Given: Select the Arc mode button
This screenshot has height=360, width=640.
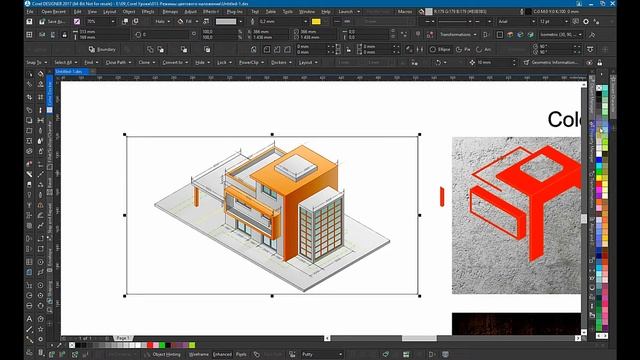Looking at the screenshot, I should (483, 49).
